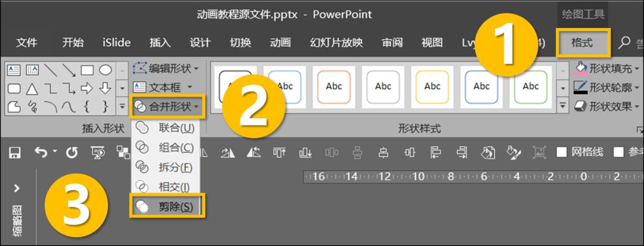
Task: Select the arrow line shape
Action: (69, 70)
